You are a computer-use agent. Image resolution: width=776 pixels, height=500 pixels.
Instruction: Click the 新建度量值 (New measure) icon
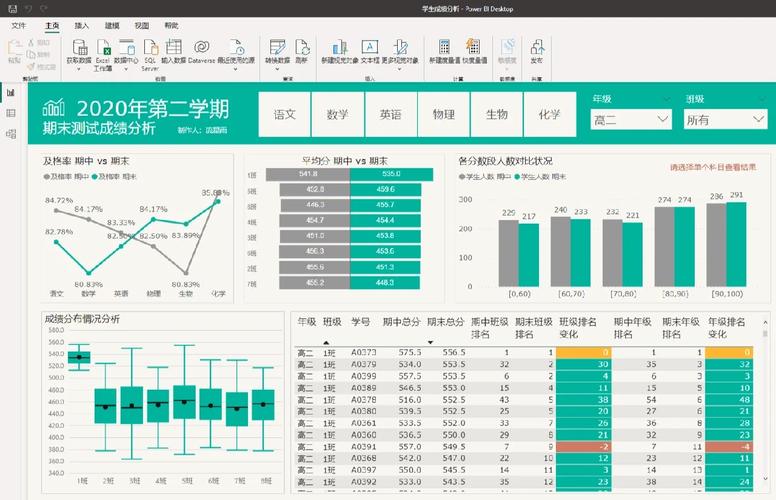(x=444, y=47)
